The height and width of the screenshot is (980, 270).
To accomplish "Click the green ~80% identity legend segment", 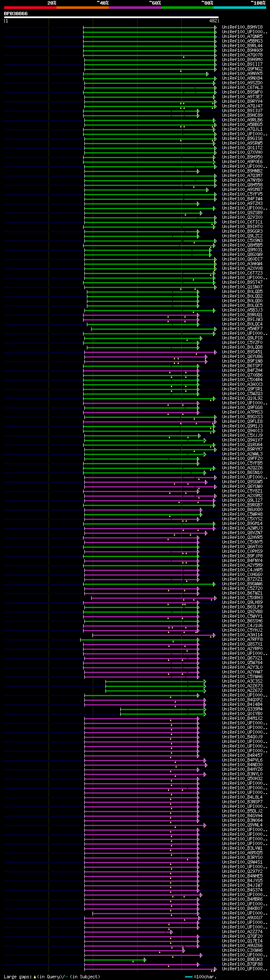I will click(x=187, y=8).
